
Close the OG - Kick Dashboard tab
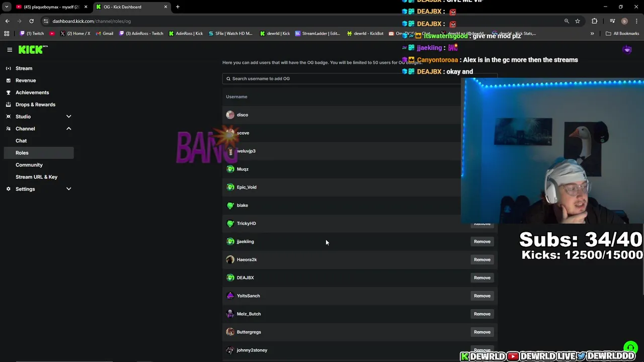[x=166, y=7]
